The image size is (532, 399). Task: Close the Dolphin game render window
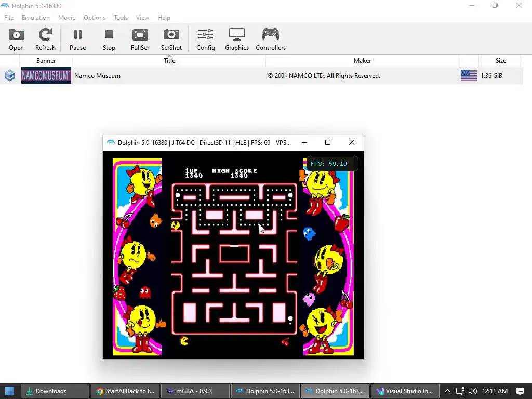(x=352, y=142)
